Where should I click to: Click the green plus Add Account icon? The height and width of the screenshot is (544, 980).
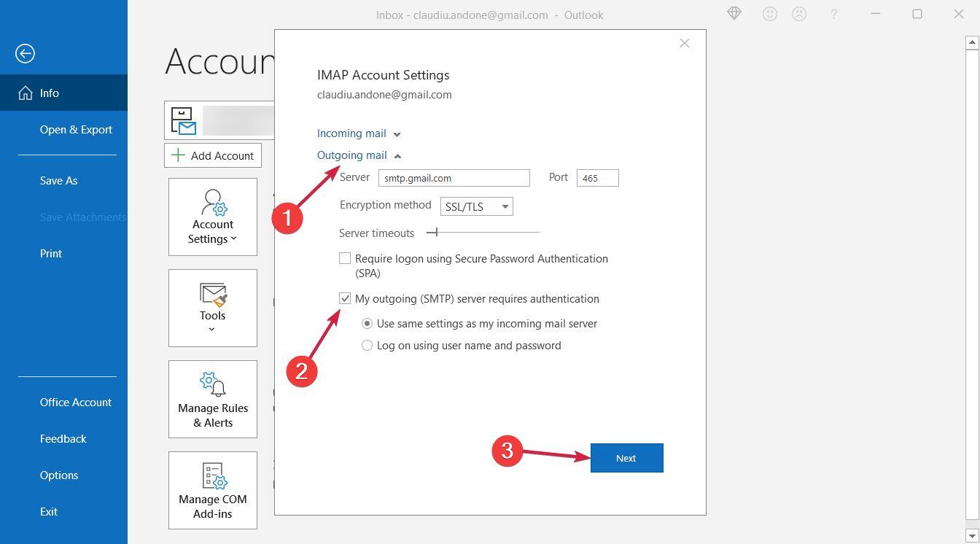(177, 155)
